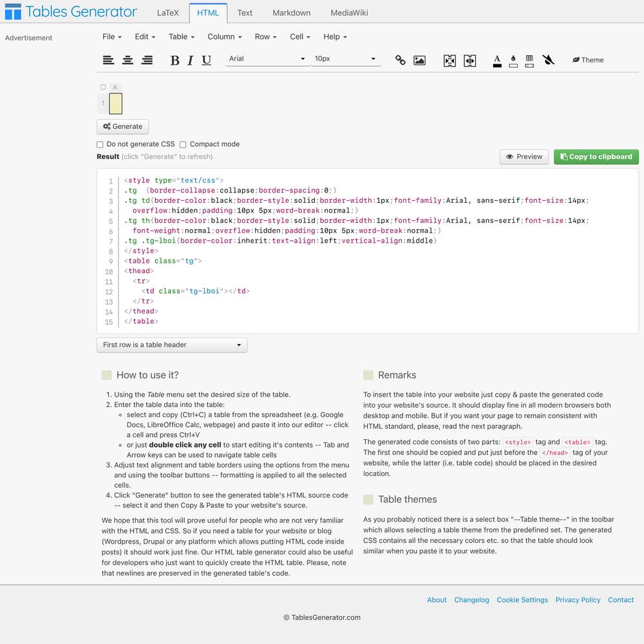Toggle italic formatting
This screenshot has width=644, height=644.
pos(190,61)
